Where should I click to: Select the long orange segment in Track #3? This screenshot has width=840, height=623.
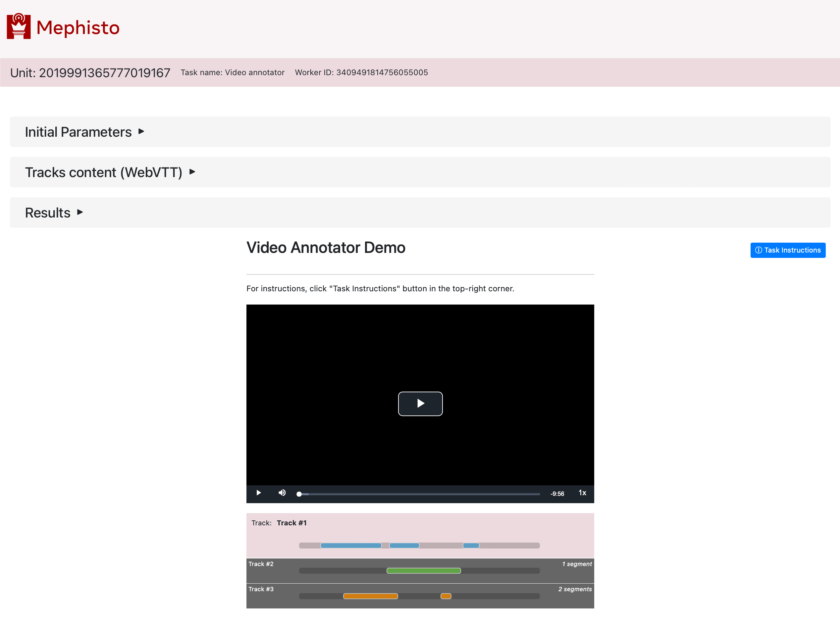(x=370, y=596)
